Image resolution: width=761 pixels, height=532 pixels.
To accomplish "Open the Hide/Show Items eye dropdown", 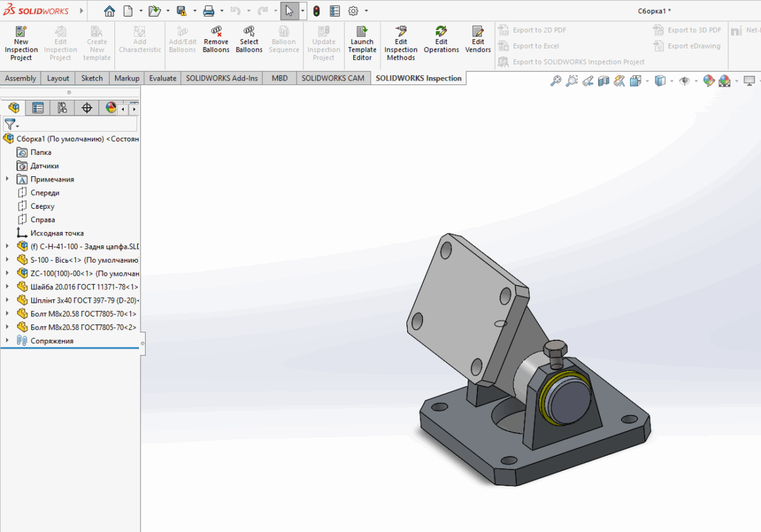I will pos(685,81).
